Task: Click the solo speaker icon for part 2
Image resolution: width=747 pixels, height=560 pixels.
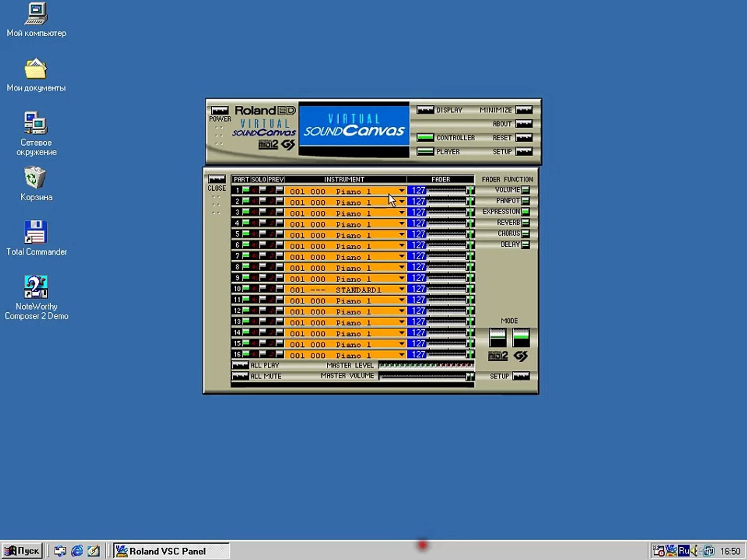Action: click(x=255, y=201)
